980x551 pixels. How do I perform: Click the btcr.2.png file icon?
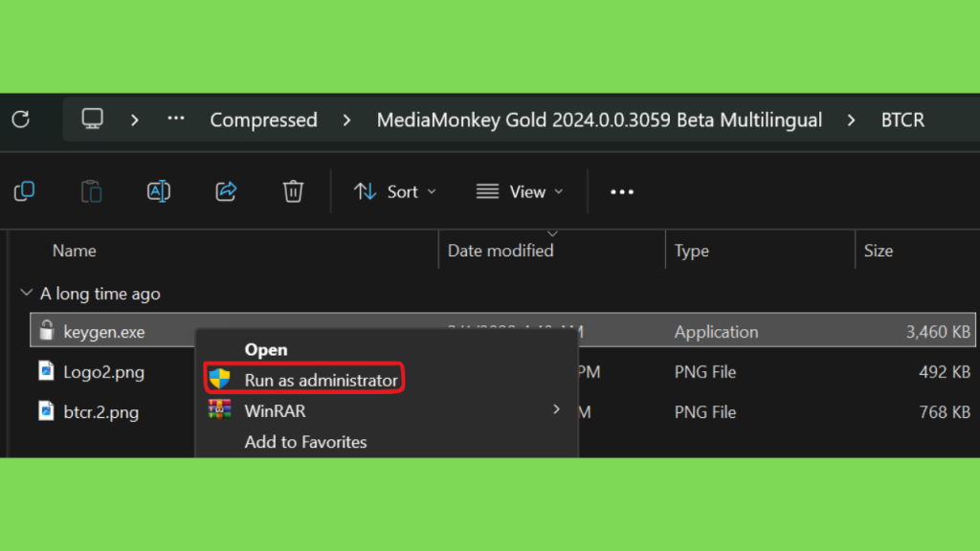pos(46,410)
